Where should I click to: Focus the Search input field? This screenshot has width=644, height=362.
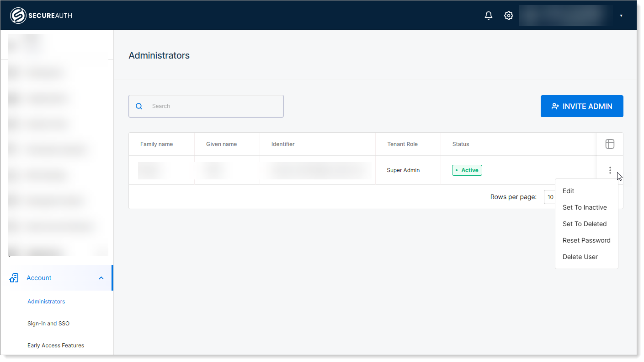[x=206, y=106]
